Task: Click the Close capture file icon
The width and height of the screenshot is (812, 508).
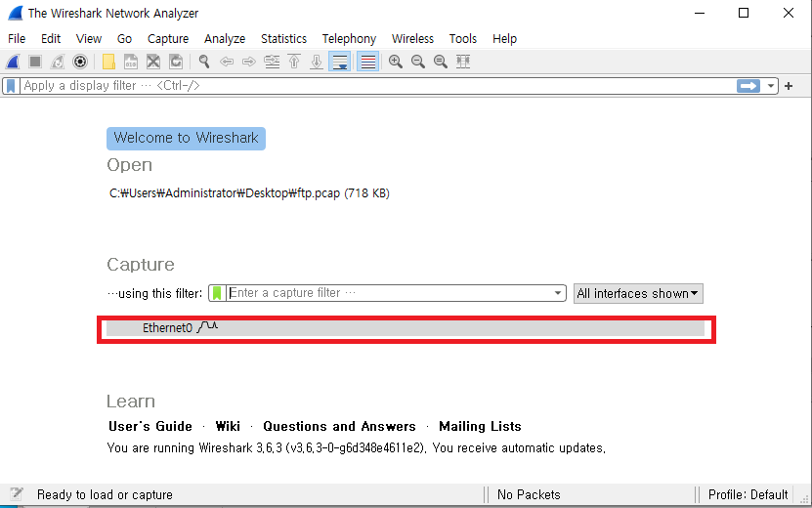Action: pyautogui.click(x=153, y=62)
